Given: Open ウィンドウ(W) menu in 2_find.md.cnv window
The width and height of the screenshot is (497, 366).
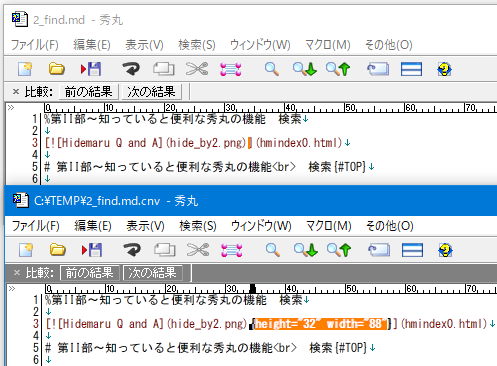Looking at the screenshot, I should click(261, 226).
